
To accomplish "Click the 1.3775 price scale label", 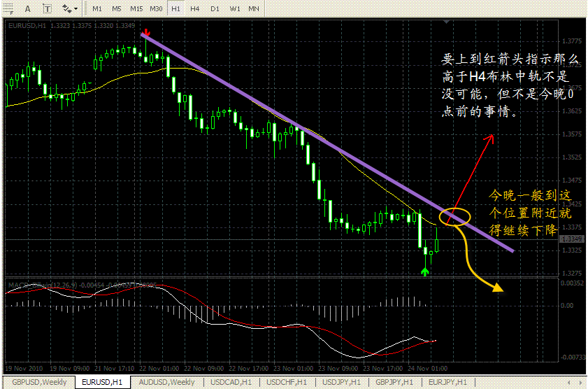I will tap(572, 41).
